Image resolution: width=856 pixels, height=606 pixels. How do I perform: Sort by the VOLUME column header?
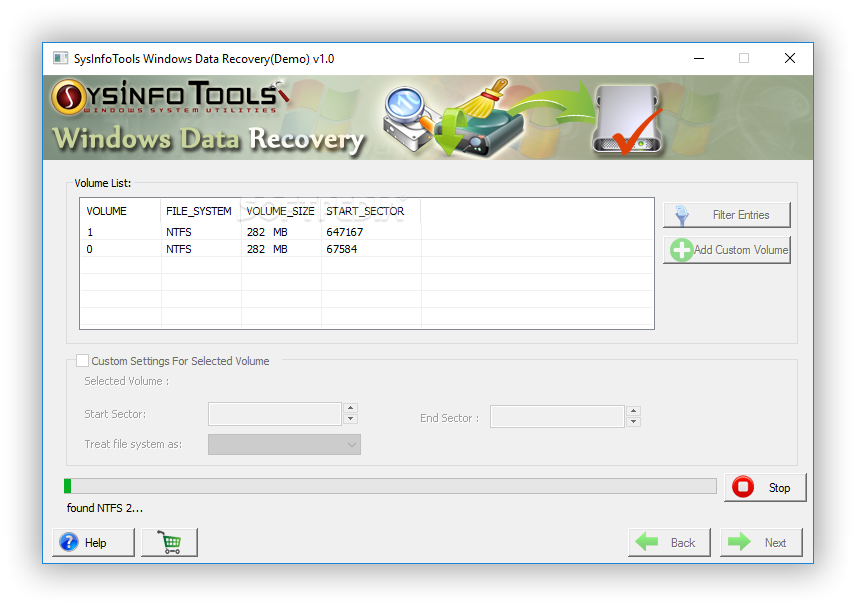click(121, 211)
